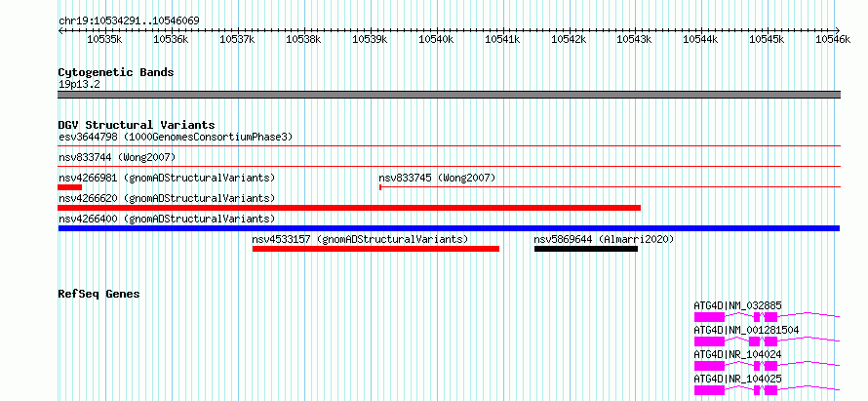Select the blue nsv4266400 variant bar
868x401 pixels.
[449, 228]
